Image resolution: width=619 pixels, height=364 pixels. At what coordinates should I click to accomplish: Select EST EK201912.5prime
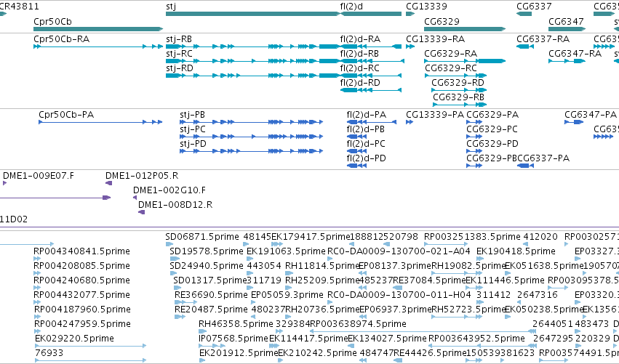click(x=239, y=353)
